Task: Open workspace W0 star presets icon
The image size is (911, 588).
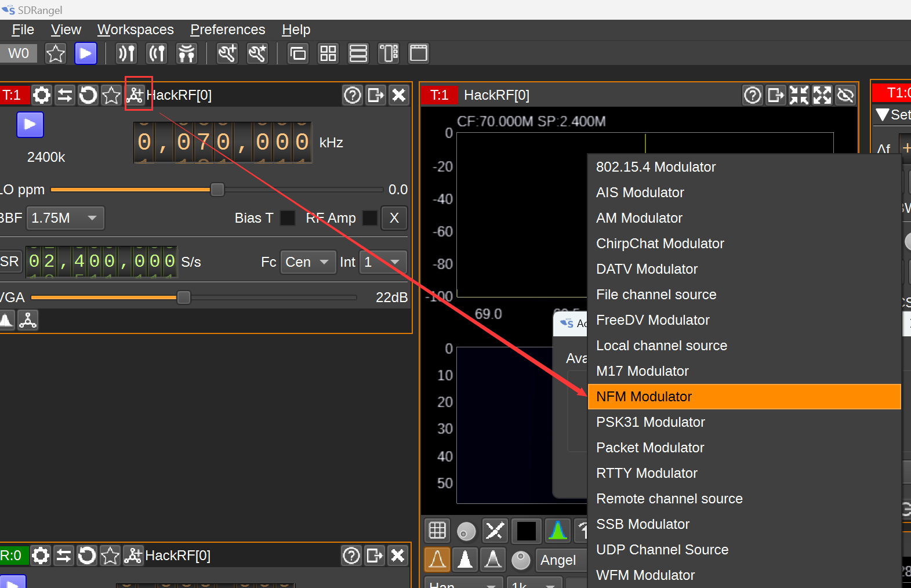Action: tap(56, 53)
